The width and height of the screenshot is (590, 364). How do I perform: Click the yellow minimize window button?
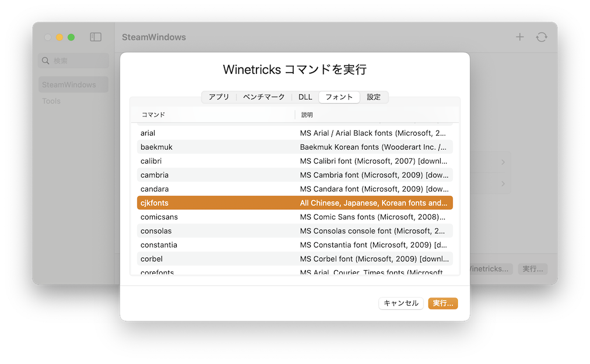(x=59, y=37)
